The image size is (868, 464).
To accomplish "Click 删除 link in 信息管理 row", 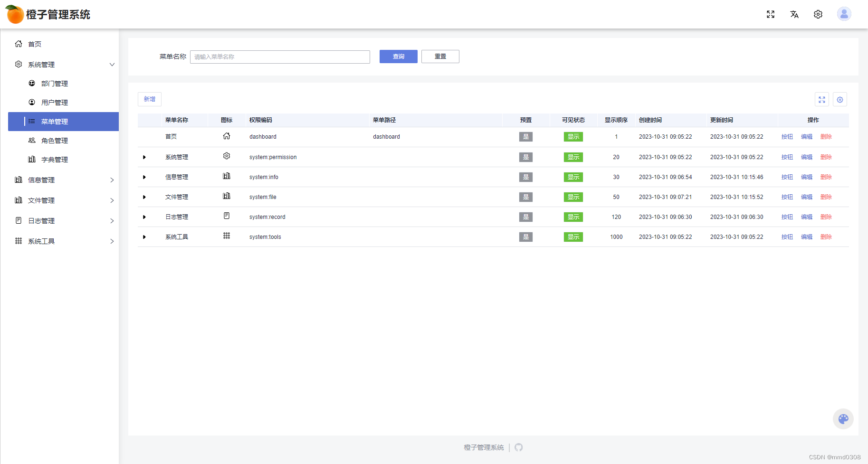I will [x=826, y=177].
